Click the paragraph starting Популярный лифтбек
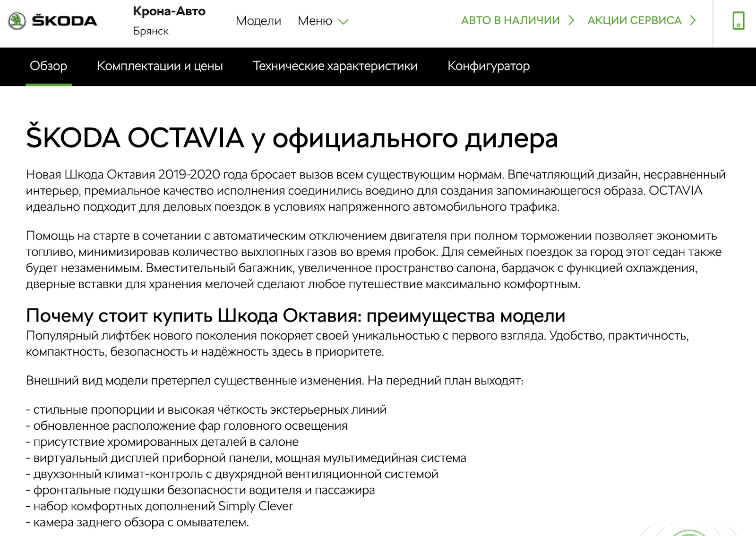756x536 pixels. click(x=357, y=344)
